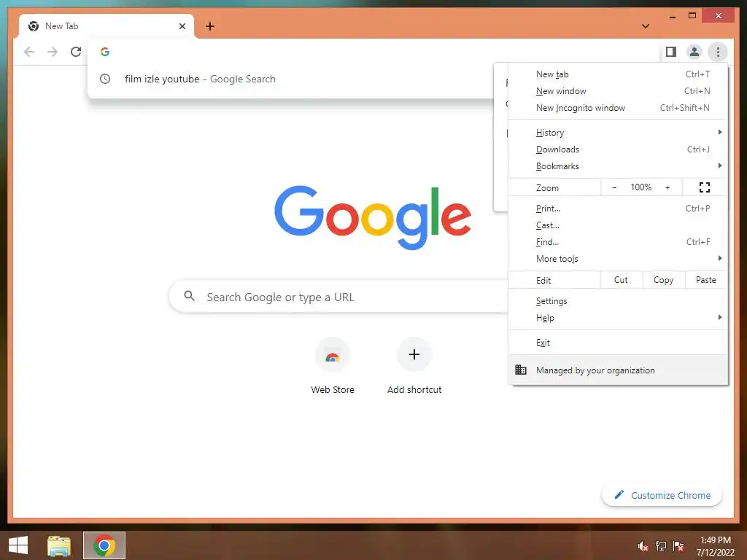Click the Google logo

pyautogui.click(x=373, y=217)
